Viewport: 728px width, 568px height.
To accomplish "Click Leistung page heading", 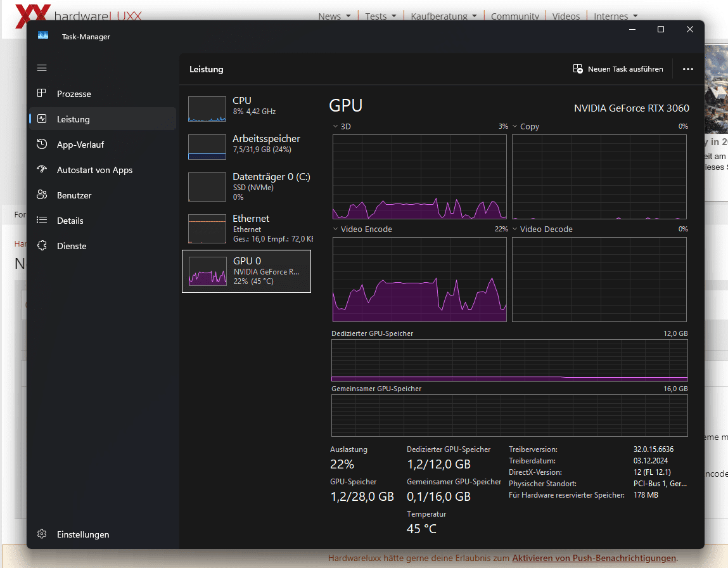I will click(x=206, y=69).
